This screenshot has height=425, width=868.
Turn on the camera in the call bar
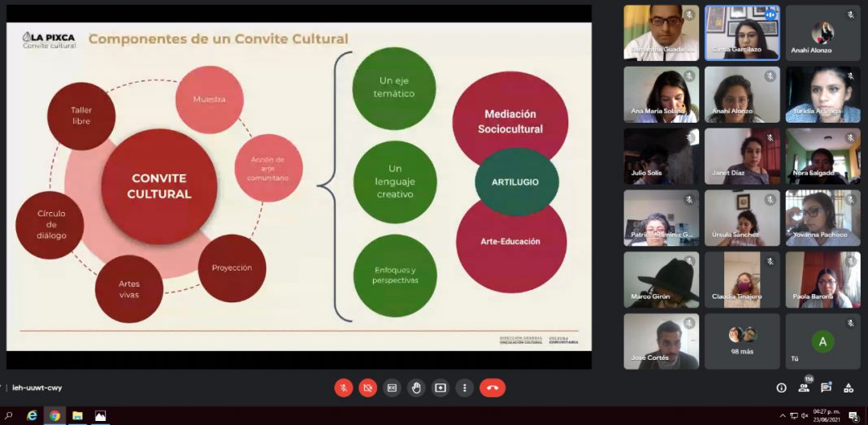click(367, 388)
